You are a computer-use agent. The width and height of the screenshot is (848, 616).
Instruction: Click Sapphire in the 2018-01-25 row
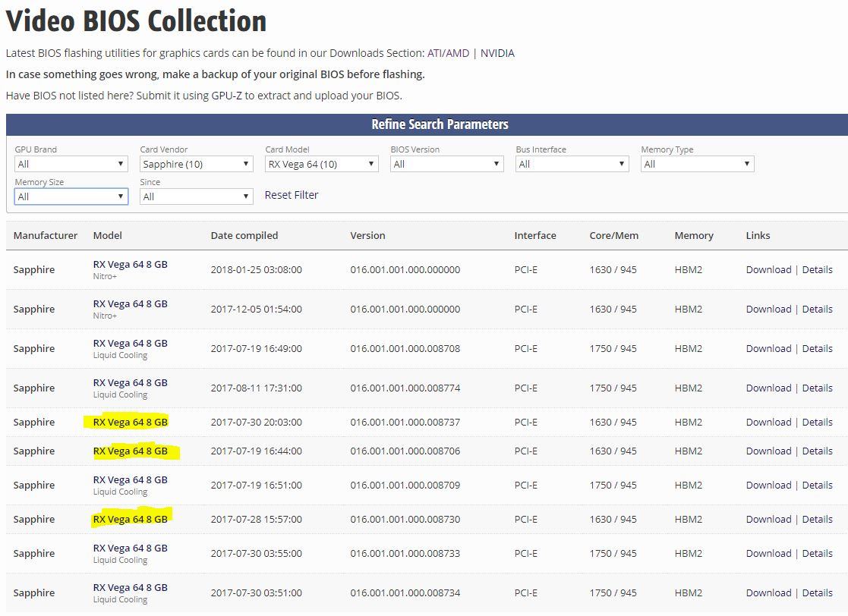click(x=34, y=269)
